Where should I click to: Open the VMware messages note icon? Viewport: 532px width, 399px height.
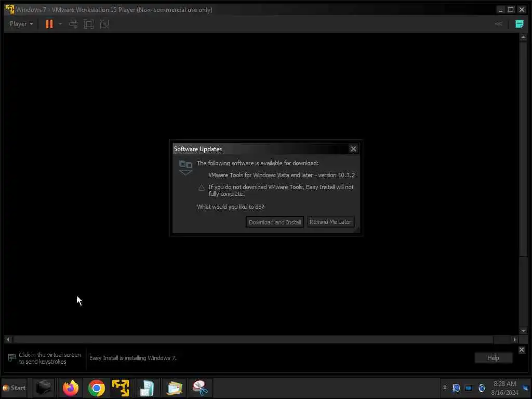519,24
